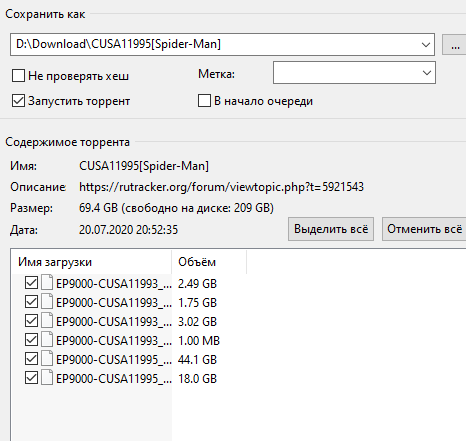Viewport: 466px width, 441px height.
Task: Open the "Метка" label dropdown
Action: (354, 73)
